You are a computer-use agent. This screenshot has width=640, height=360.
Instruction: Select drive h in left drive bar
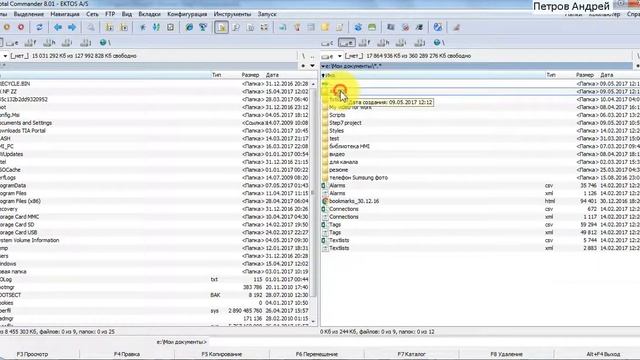click(x=49, y=42)
